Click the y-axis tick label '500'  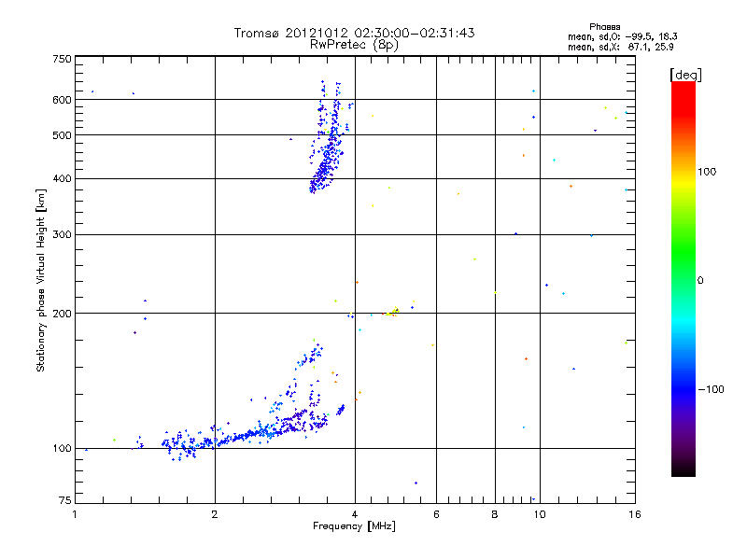(x=62, y=135)
